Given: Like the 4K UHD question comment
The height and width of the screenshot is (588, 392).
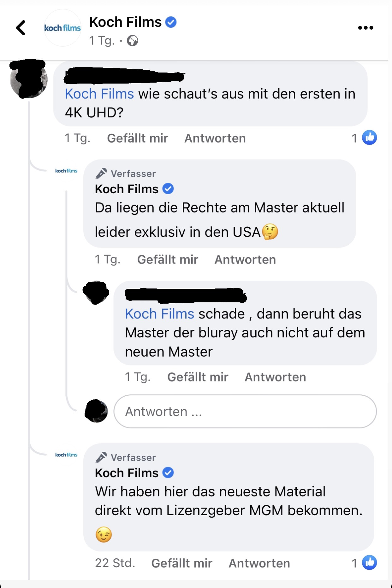Looking at the screenshot, I should 138,138.
